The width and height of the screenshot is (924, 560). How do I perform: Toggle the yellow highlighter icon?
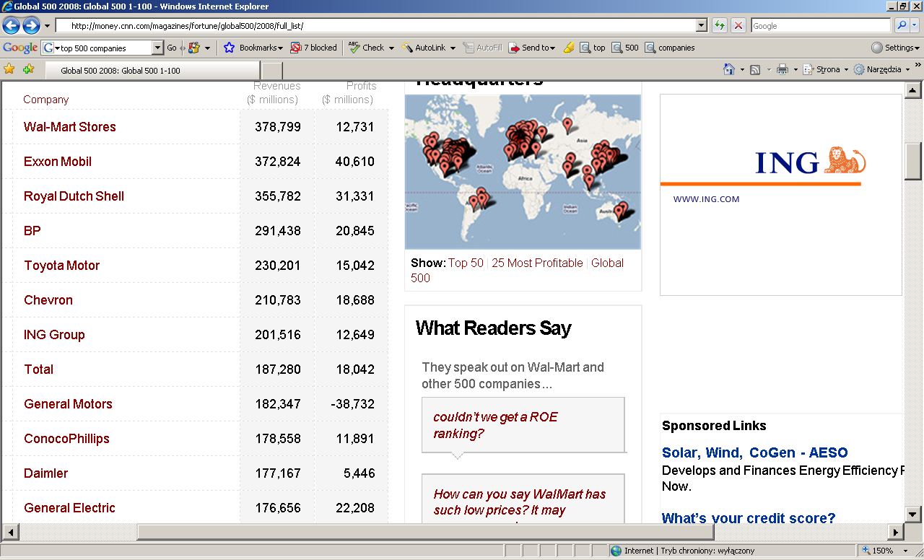tap(569, 48)
